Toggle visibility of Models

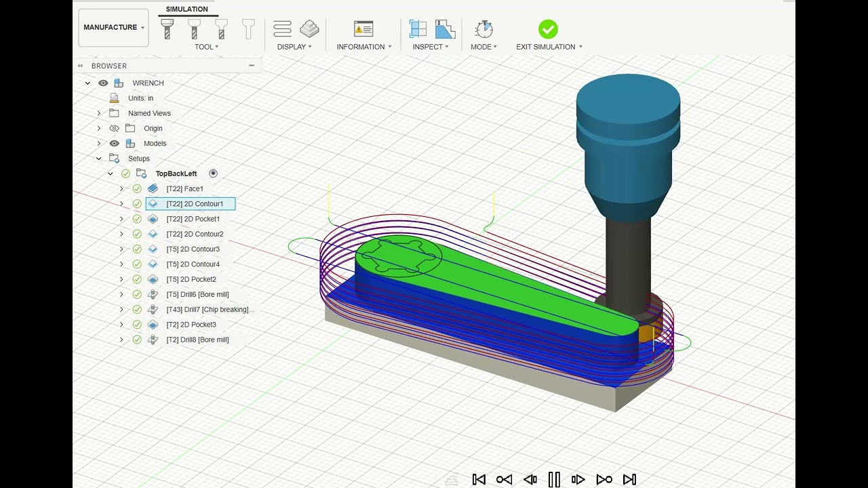pyautogui.click(x=114, y=144)
